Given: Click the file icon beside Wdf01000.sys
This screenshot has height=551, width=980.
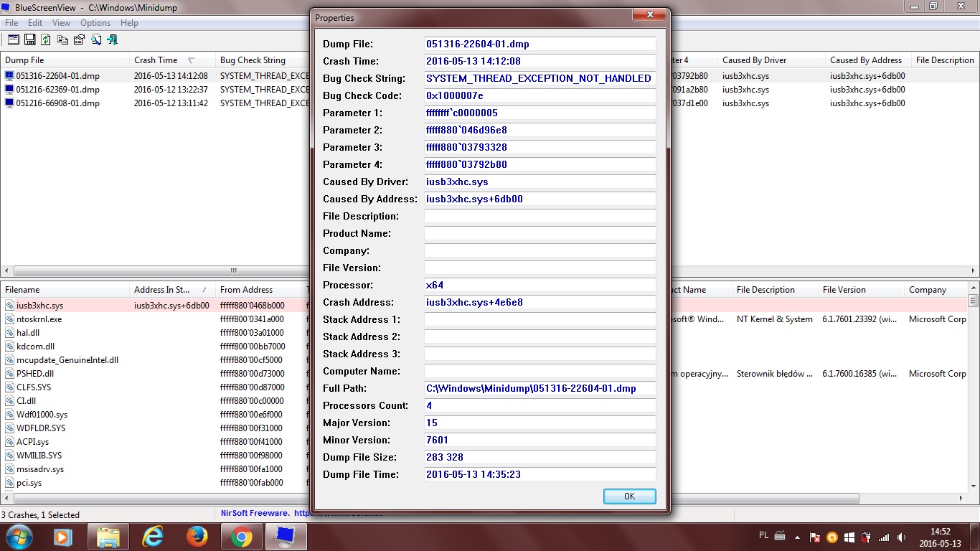Looking at the screenshot, I should 9,415.
